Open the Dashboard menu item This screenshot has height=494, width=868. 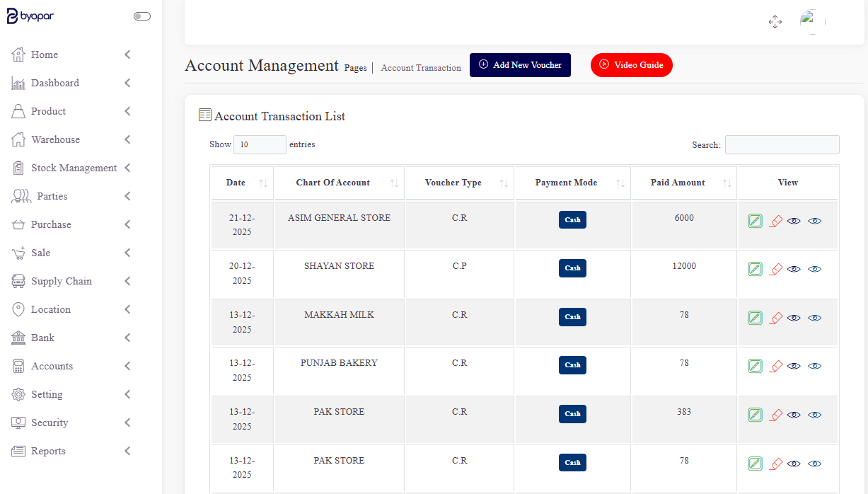[x=54, y=83]
